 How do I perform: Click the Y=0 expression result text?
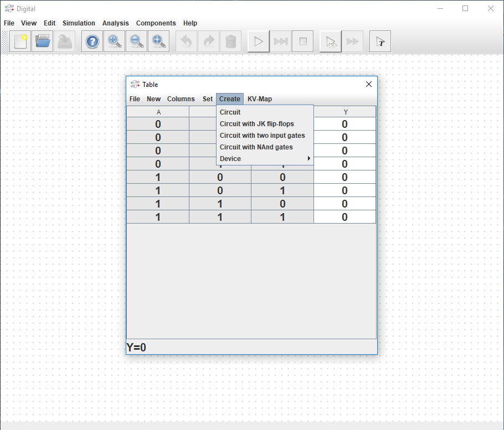pyautogui.click(x=136, y=347)
